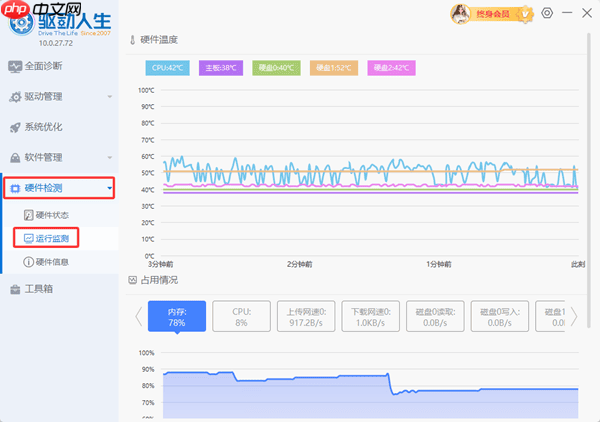Image resolution: width=600 pixels, height=422 pixels.
Task: Select the CPU 8% usage card
Action: [x=241, y=316]
